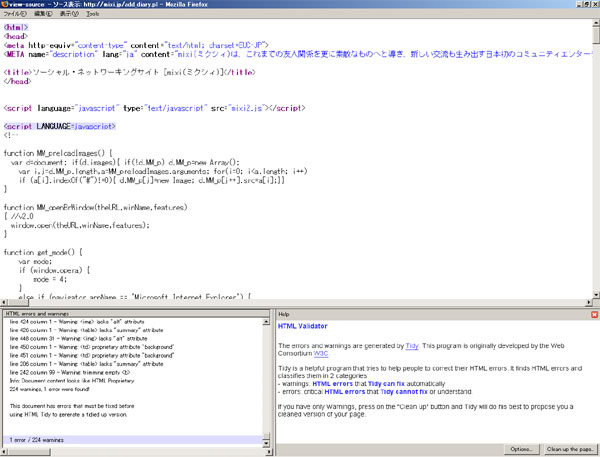Select the 'line 242 column 99' trimming empty warning

(x=132, y=372)
